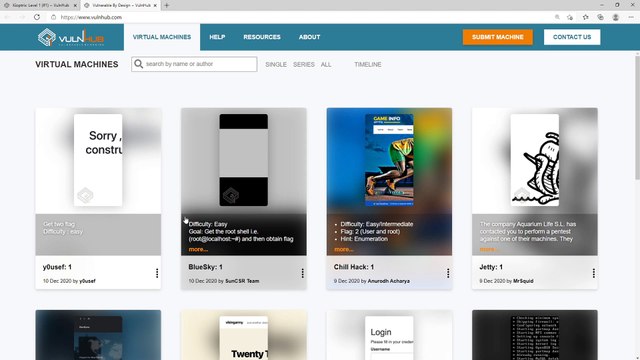
Task: Click the Virtual Machines page heading
Action: click(77, 64)
